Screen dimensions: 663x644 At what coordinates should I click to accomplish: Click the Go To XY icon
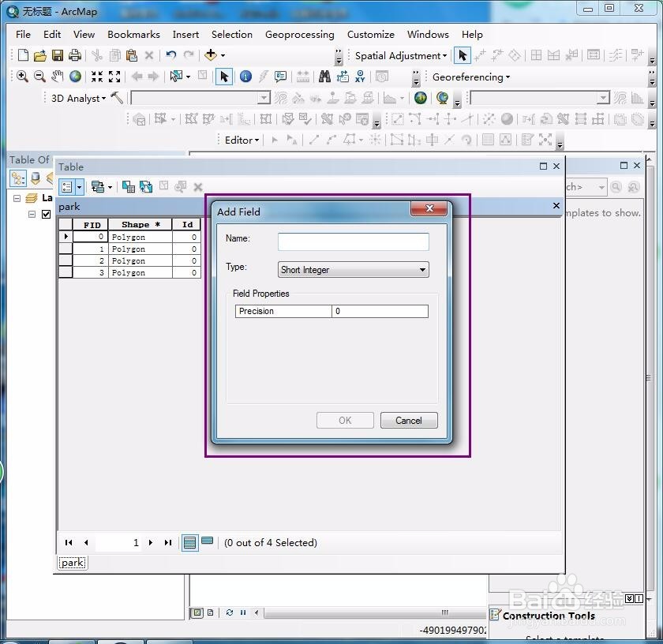[x=360, y=77]
